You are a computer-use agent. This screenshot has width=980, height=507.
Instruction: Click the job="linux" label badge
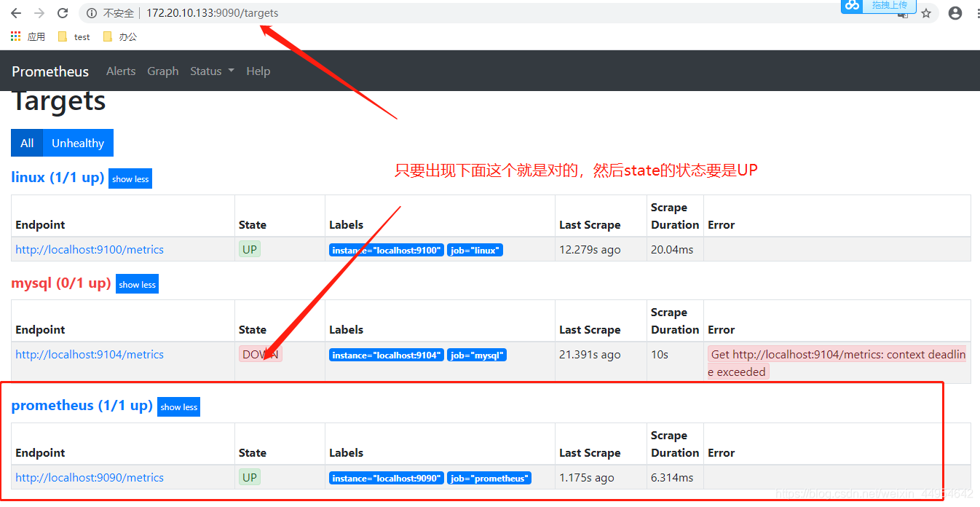(475, 251)
